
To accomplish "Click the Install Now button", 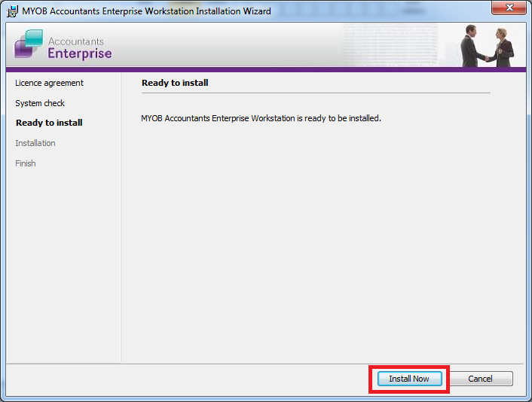I will click(x=408, y=379).
